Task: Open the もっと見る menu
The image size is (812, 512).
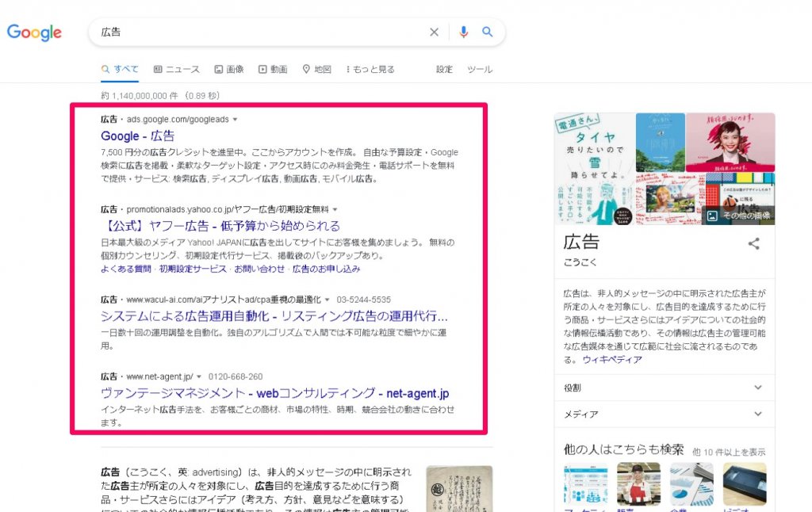Action: 371,69
